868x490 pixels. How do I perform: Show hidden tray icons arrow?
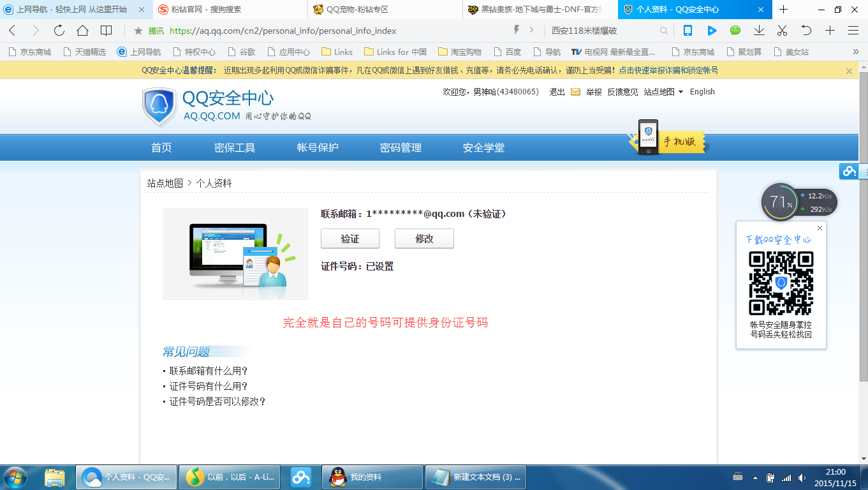(x=755, y=477)
